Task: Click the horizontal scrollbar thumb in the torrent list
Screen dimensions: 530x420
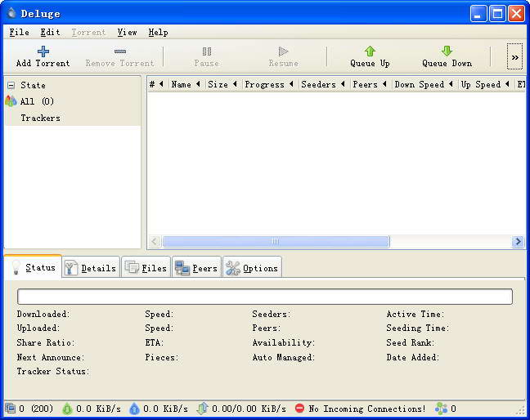Action: [x=276, y=241]
